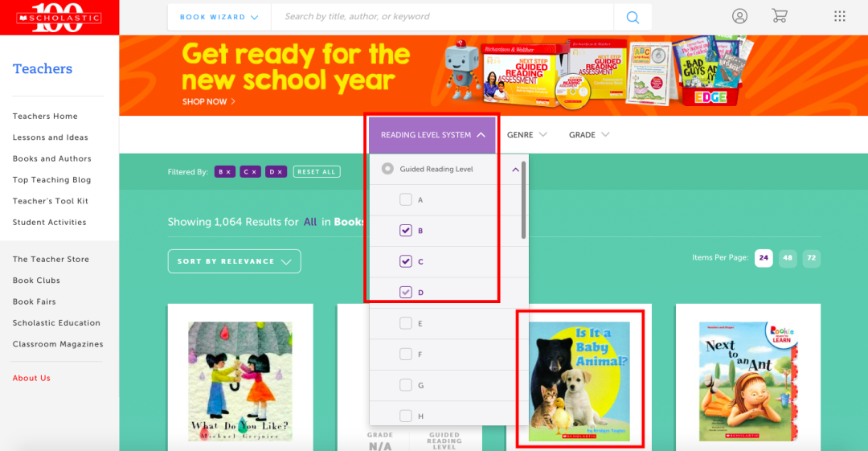The image size is (868, 451).
Task: Click the reading level list scrollbar
Action: click(x=524, y=200)
